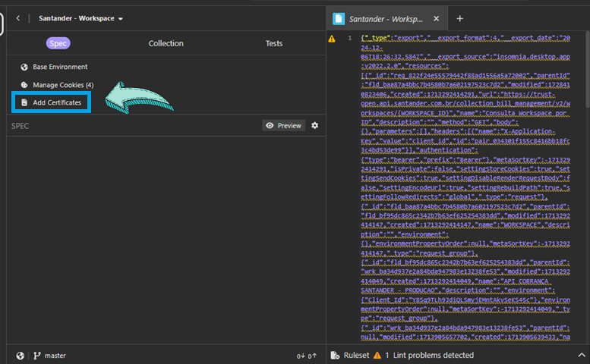This screenshot has width=590, height=364.
Task: Click the document icon on editor tab
Action: click(x=339, y=19)
